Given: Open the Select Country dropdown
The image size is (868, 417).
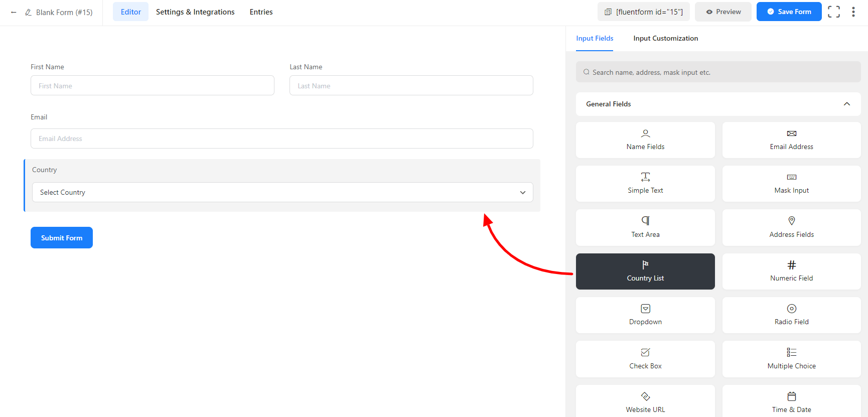Looking at the screenshot, I should click(x=282, y=192).
